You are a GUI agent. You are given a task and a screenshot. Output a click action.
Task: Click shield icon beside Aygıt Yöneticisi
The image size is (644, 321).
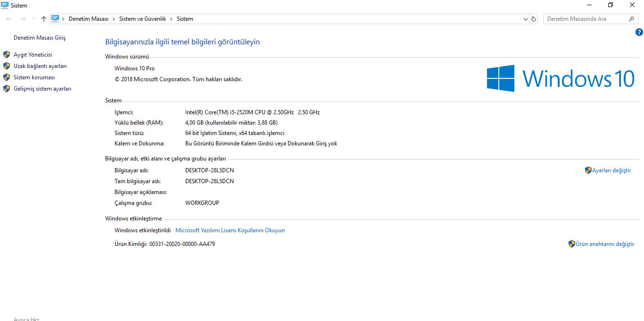[x=7, y=55]
